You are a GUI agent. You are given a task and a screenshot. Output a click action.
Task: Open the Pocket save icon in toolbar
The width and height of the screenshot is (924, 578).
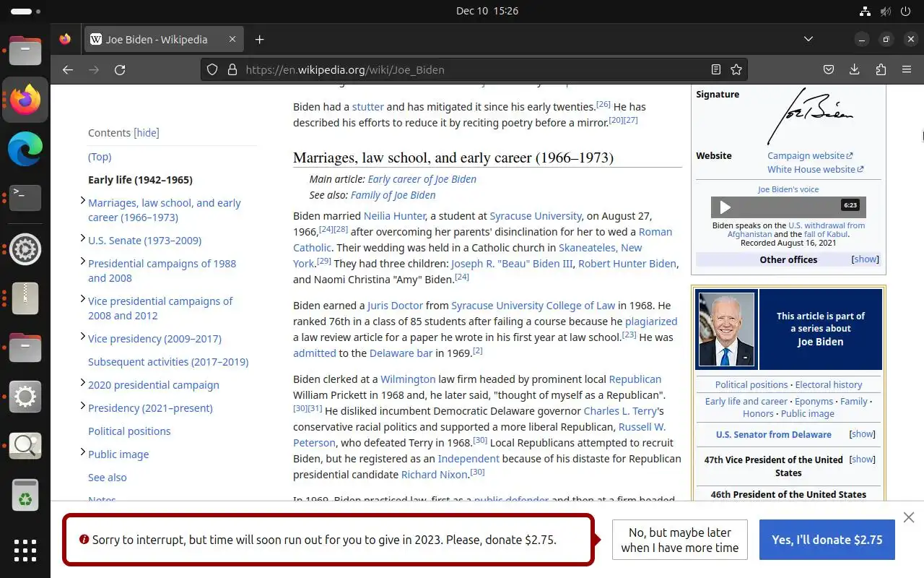[x=829, y=70]
